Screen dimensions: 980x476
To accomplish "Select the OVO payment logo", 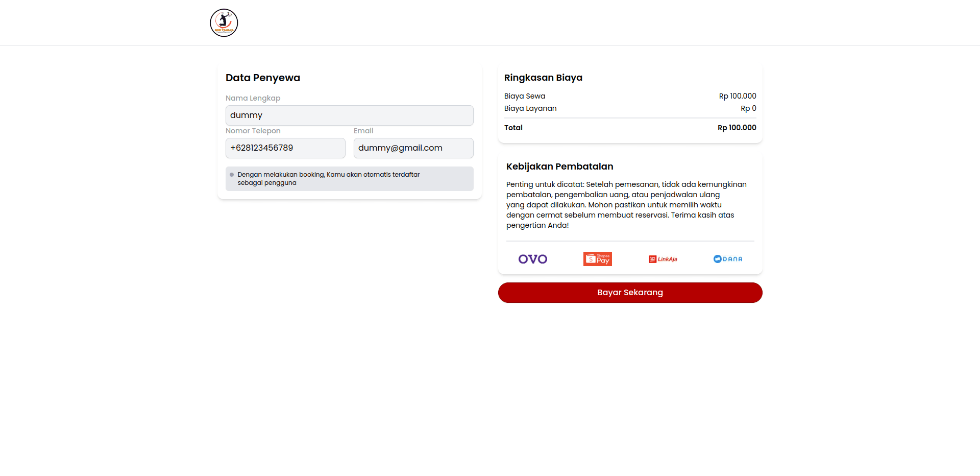I will pyautogui.click(x=532, y=259).
